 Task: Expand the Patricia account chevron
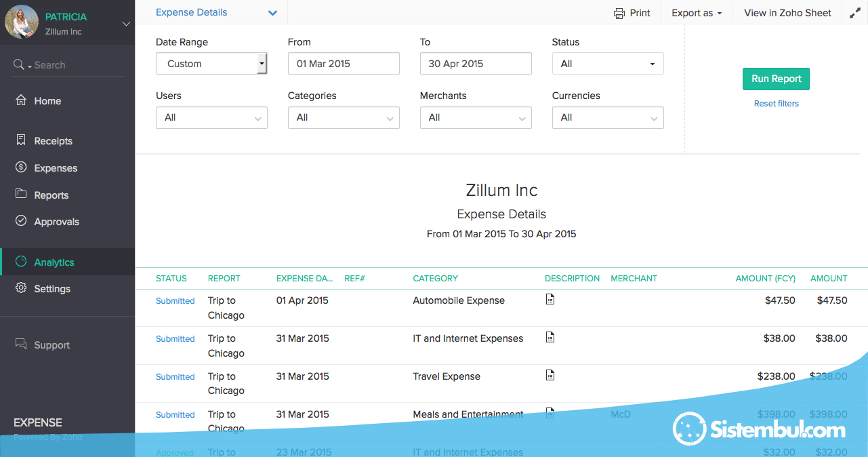click(x=126, y=24)
